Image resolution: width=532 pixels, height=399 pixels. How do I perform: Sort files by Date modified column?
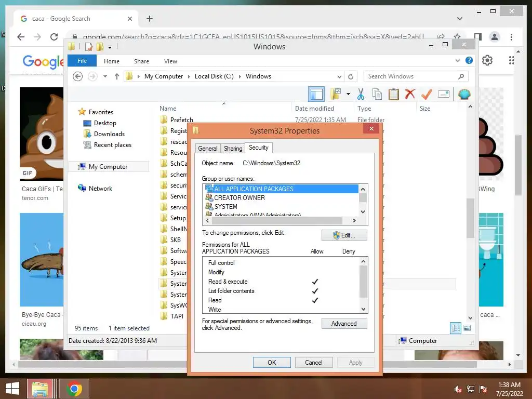314,109
